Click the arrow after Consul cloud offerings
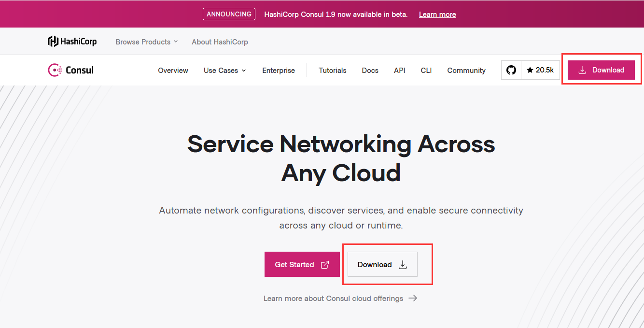Image resolution: width=644 pixels, height=328 pixels. pos(413,299)
